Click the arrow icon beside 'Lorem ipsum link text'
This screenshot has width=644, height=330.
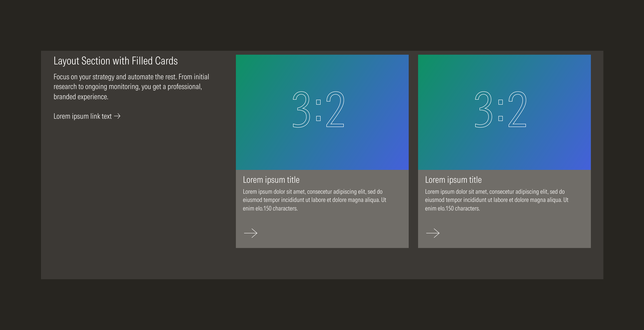117,116
